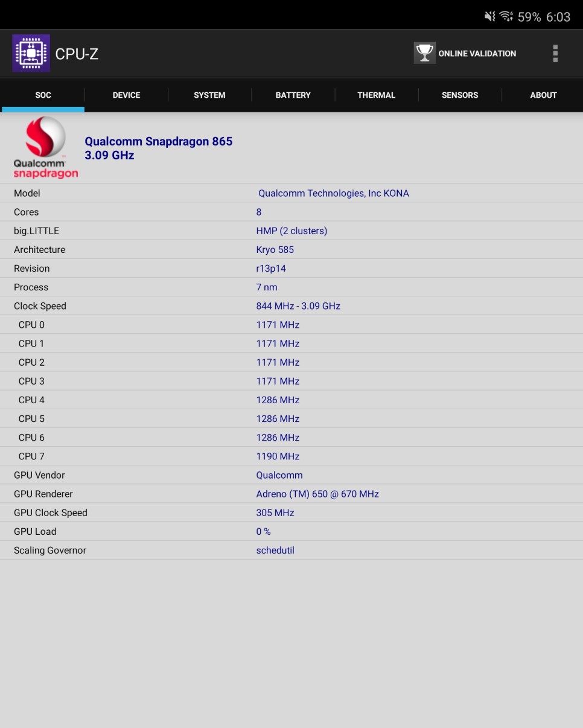The width and height of the screenshot is (583, 728).
Task: Tap the CPU 1 row label
Action: point(31,343)
